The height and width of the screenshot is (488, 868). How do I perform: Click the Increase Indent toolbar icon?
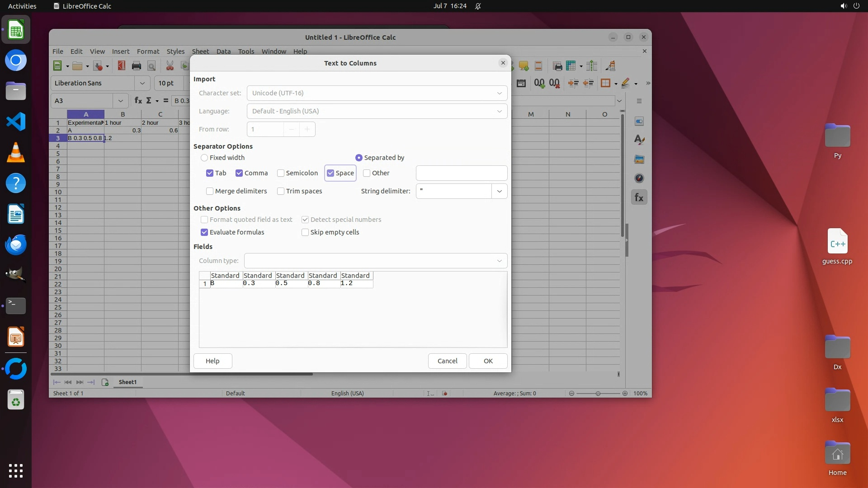[x=573, y=83]
